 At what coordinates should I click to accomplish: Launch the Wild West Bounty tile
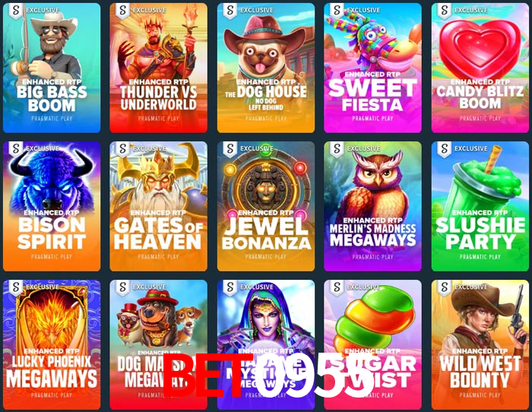[x=480, y=345]
